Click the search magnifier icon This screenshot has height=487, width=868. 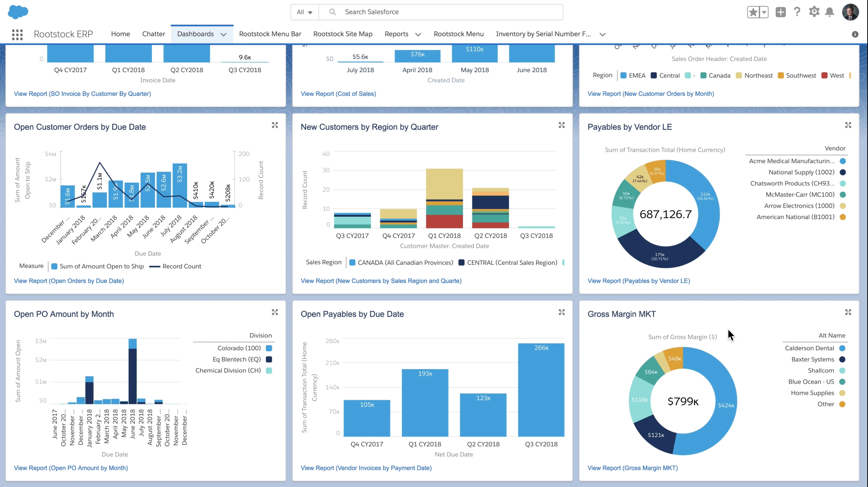pos(333,12)
